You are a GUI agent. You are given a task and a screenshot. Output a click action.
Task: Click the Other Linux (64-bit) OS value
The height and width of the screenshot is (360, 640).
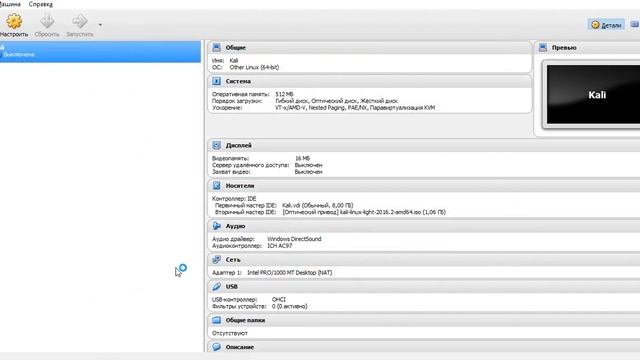(x=254, y=67)
